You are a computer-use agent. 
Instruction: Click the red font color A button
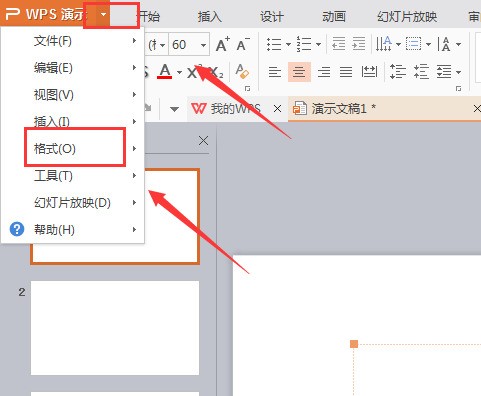click(165, 71)
